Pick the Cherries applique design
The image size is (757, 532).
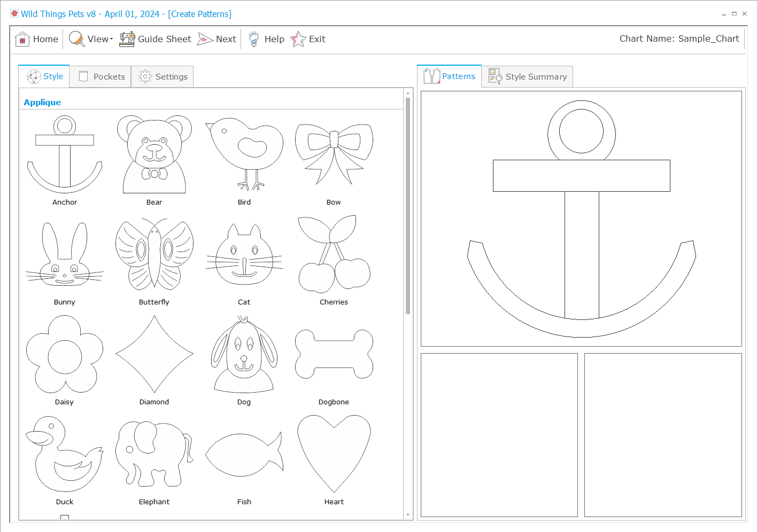point(334,255)
